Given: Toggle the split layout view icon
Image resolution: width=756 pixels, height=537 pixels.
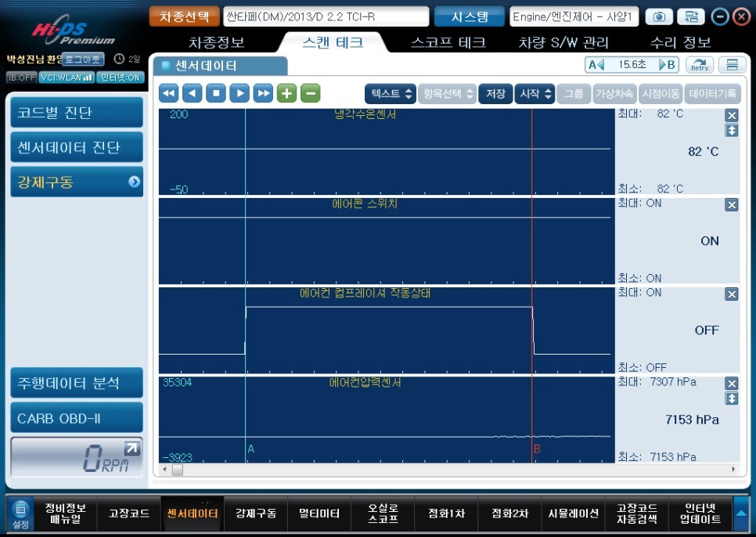Looking at the screenshot, I should (732, 65).
